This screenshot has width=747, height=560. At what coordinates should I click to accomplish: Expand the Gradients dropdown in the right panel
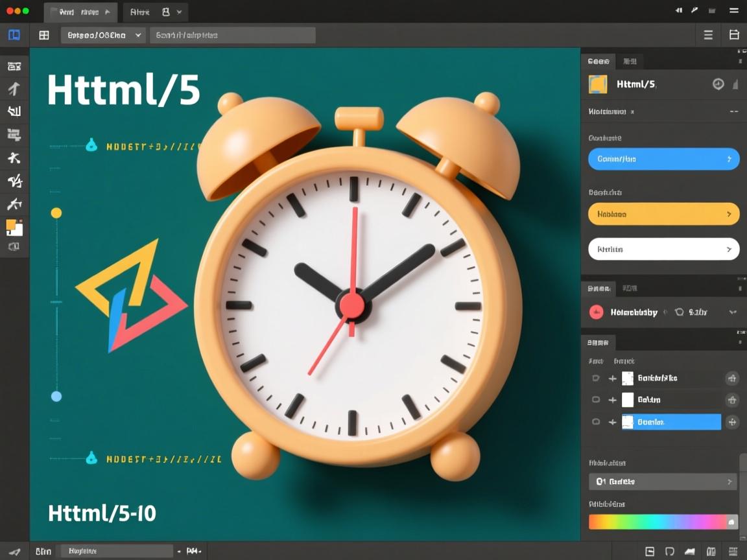tap(663, 482)
